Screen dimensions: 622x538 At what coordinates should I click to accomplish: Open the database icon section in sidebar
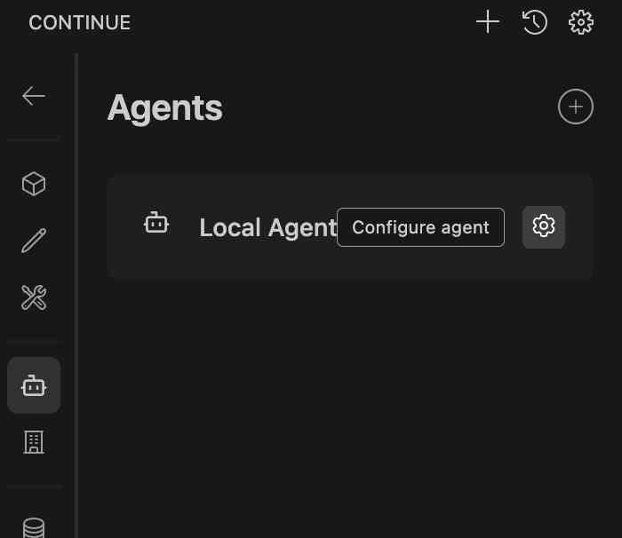tap(34, 526)
